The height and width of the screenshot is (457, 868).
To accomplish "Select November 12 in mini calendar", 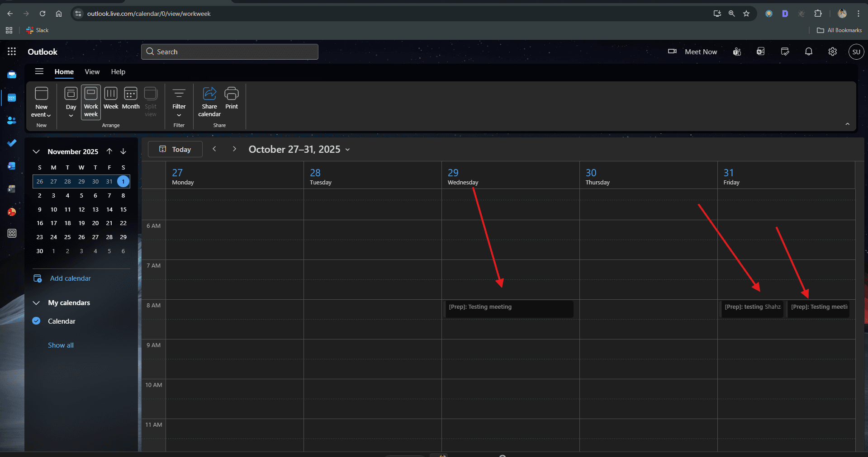I will [x=81, y=209].
